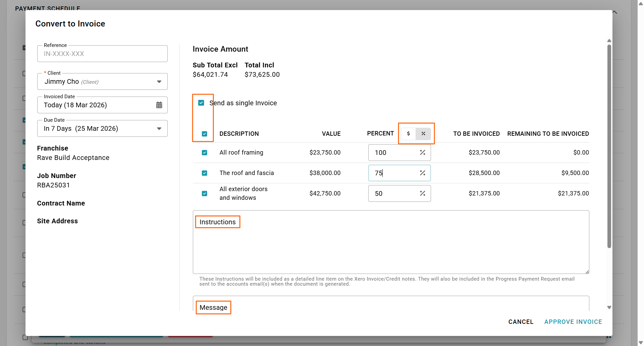The height and width of the screenshot is (346, 644).
Task: Click percent icon in exterior doors row
Action: click(422, 193)
